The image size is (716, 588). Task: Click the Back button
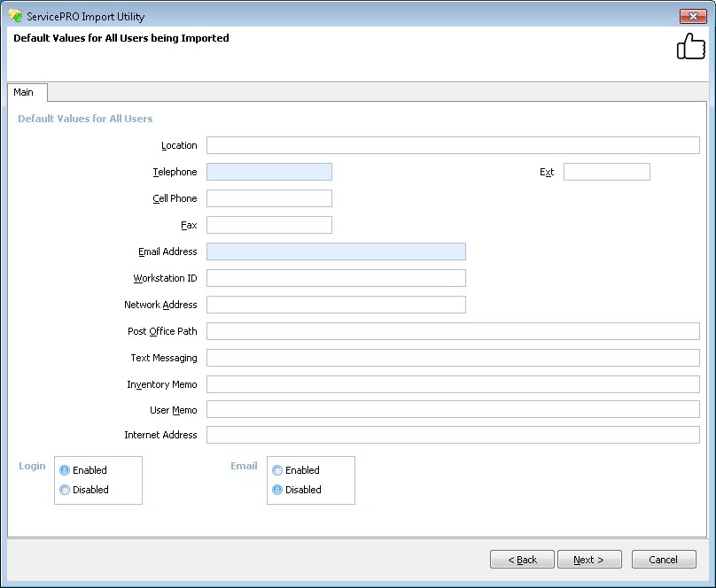(522, 559)
